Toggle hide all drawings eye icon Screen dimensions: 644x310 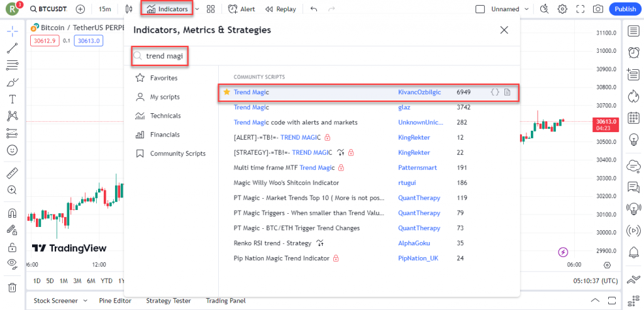point(13,264)
